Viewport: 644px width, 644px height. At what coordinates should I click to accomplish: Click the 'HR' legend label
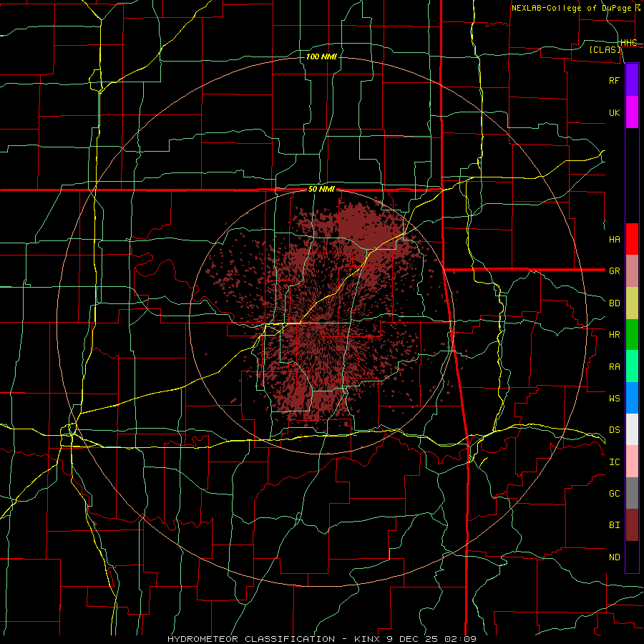614,335
